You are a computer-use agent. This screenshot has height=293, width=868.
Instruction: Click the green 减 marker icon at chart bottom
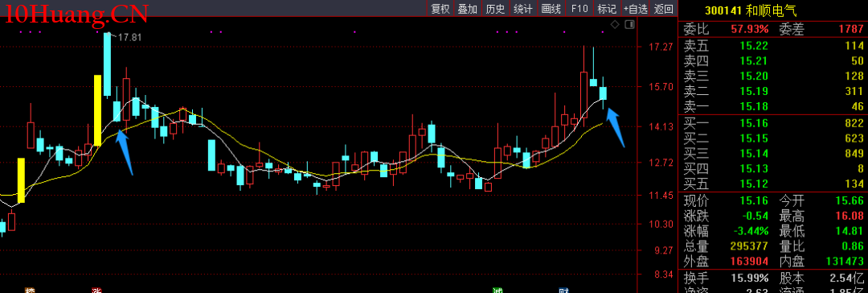(x=497, y=291)
